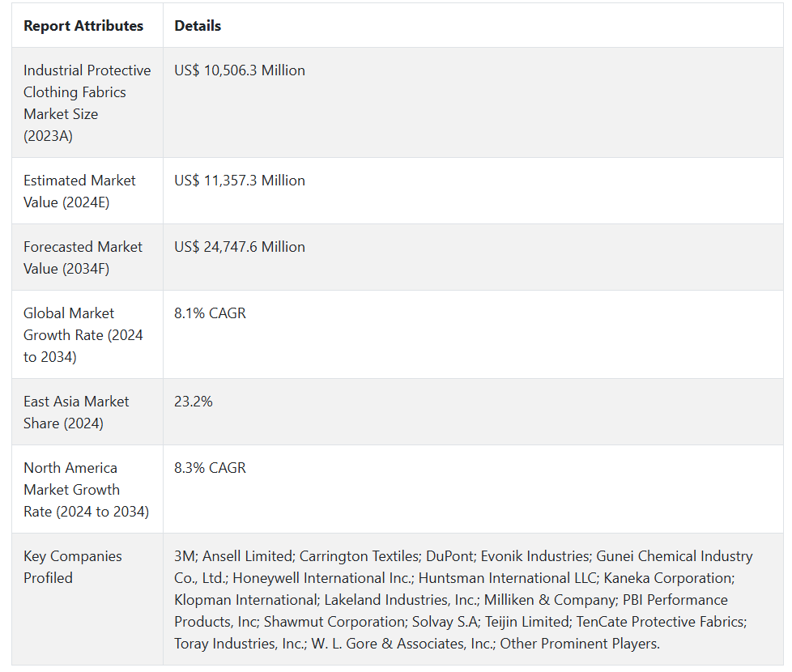
Task: Click the 8.3% CAGR value
Action: pyautogui.click(x=210, y=468)
